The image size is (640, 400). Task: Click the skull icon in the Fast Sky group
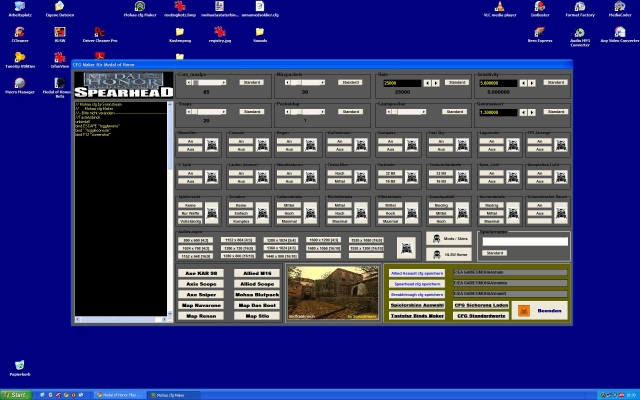click(x=462, y=145)
